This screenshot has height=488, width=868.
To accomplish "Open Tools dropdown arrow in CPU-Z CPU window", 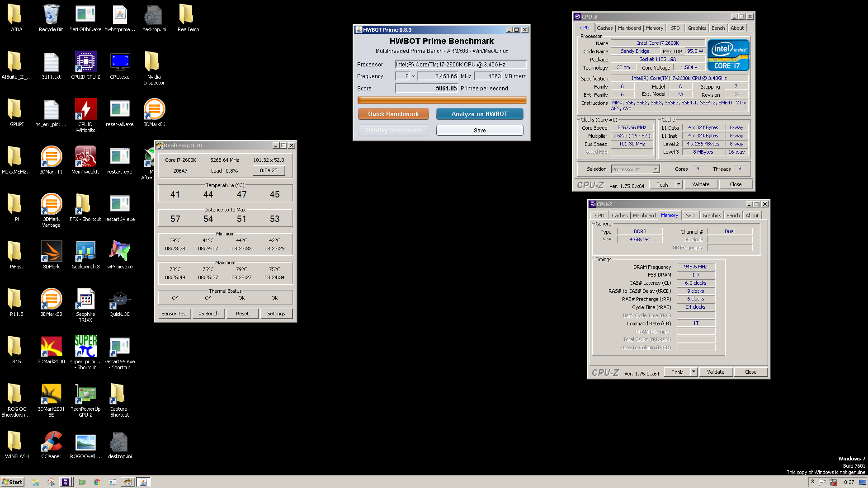I will pos(679,184).
